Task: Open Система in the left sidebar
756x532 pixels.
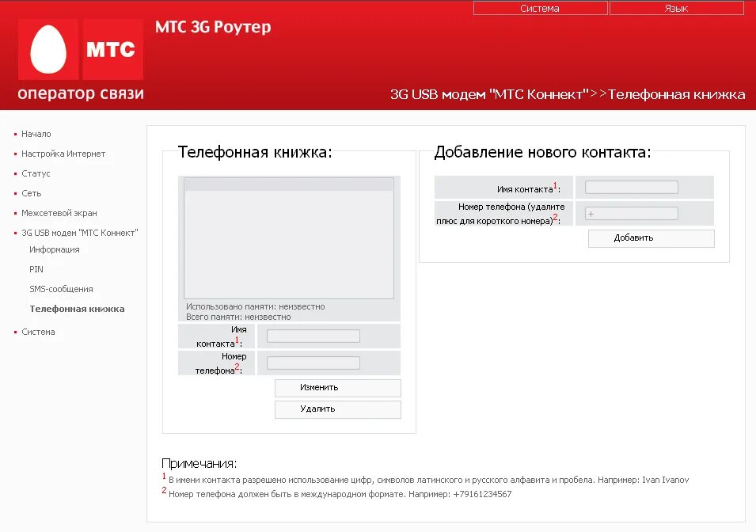Action: click(38, 332)
